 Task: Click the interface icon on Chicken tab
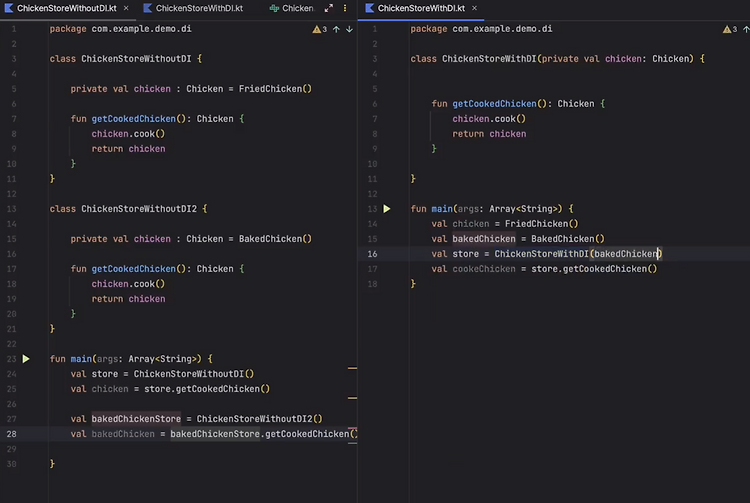[274, 8]
